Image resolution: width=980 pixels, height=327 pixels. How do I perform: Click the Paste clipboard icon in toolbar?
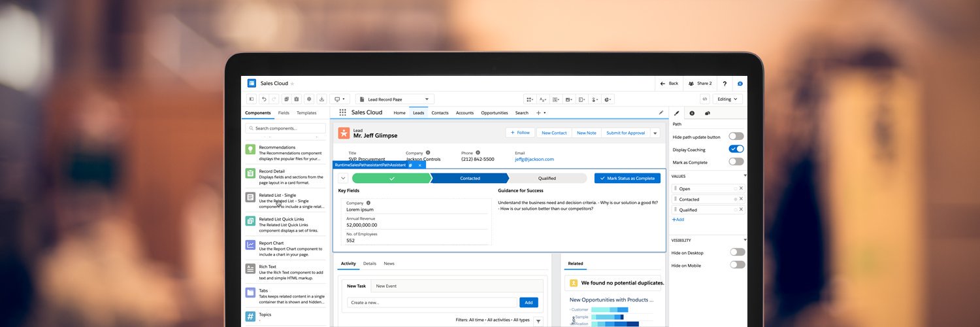click(x=297, y=99)
